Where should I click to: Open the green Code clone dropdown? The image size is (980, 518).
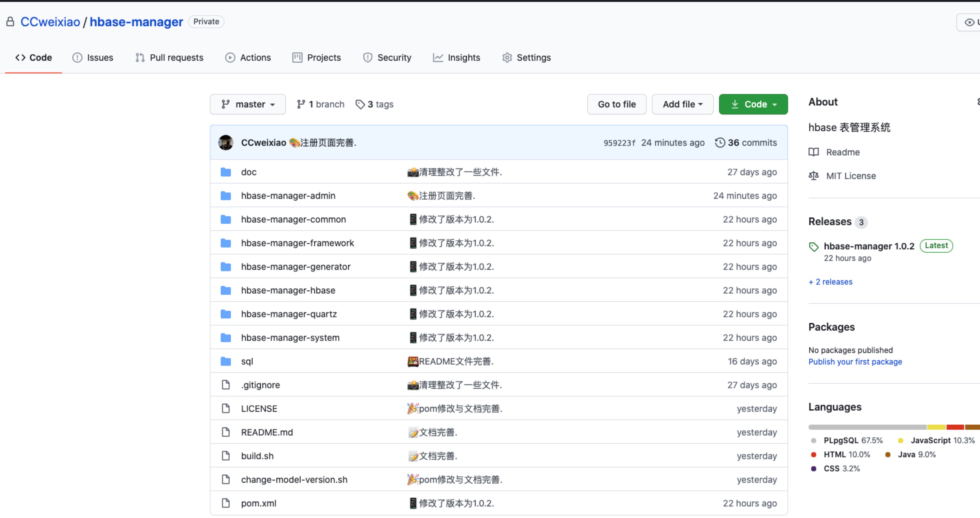[x=753, y=104]
